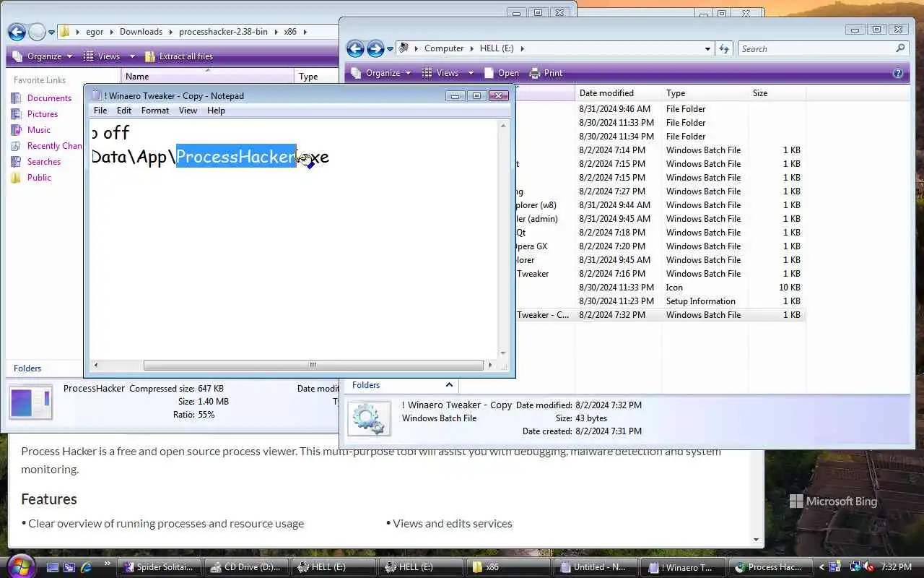Select the Setup Information file row
Image resolution: width=924 pixels, height=578 pixels.
click(x=661, y=301)
